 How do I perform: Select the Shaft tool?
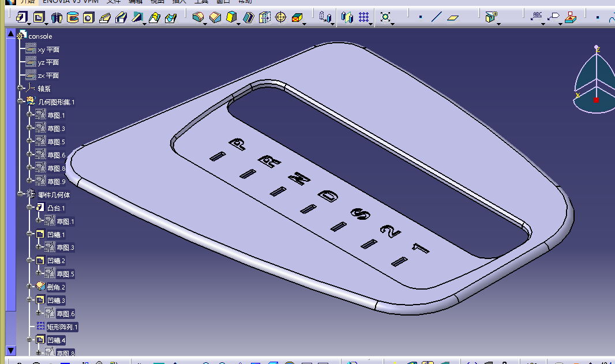pyautogui.click(x=57, y=17)
